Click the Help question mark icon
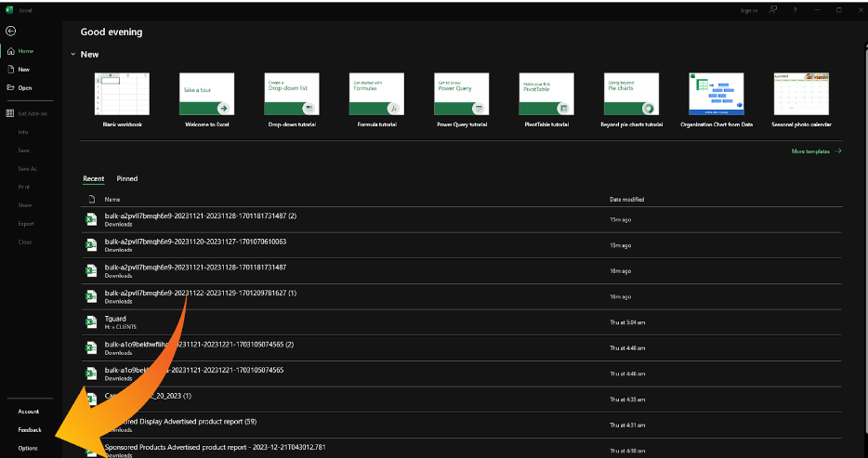Image resolution: width=868 pixels, height=458 pixels. [x=795, y=10]
